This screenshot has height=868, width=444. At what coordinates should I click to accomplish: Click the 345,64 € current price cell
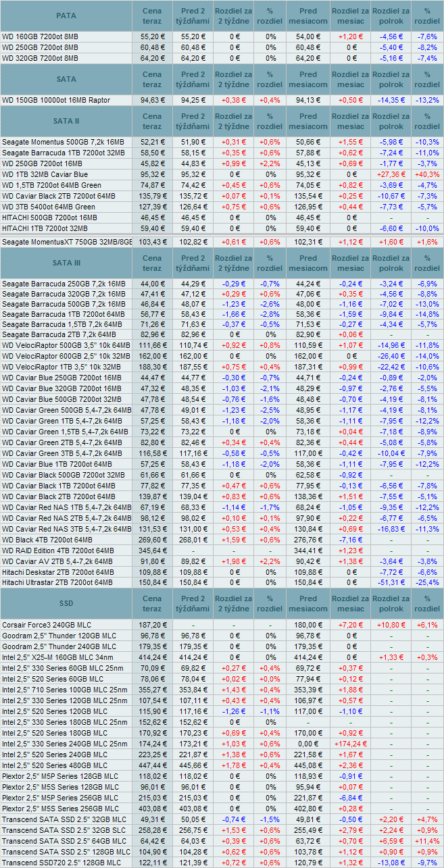pyautogui.click(x=153, y=551)
